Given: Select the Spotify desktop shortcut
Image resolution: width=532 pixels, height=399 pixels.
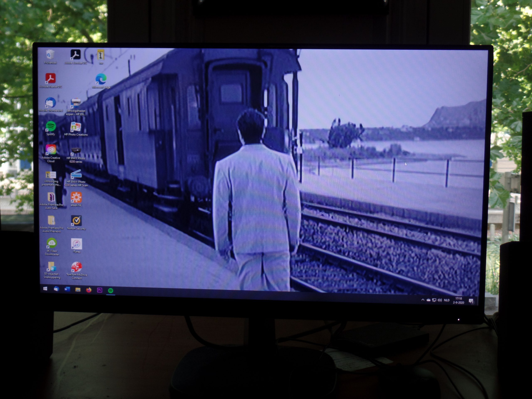Looking at the screenshot, I should click(x=51, y=128).
